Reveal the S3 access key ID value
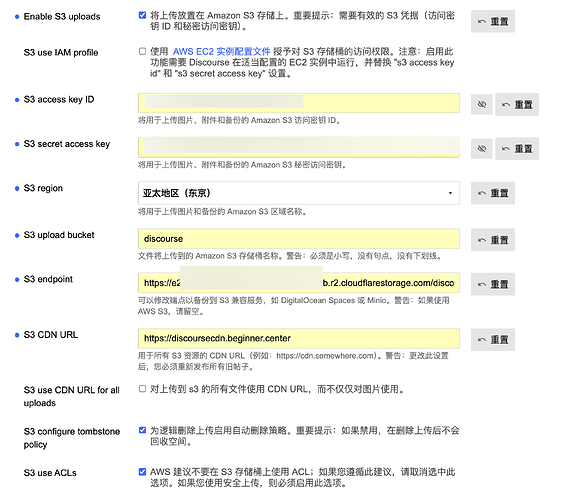Screen dimensions: 565x500 pos(481,104)
